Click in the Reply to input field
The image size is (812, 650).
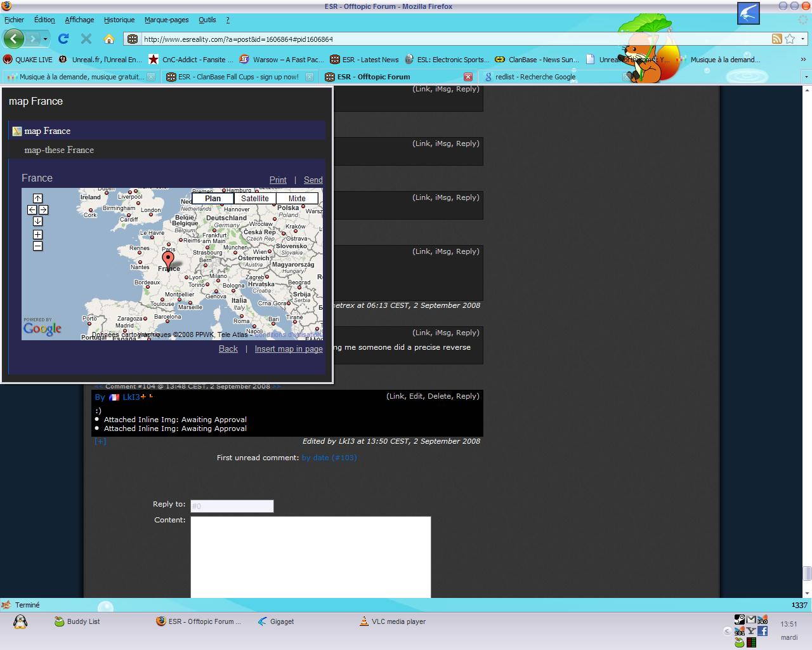click(x=232, y=506)
